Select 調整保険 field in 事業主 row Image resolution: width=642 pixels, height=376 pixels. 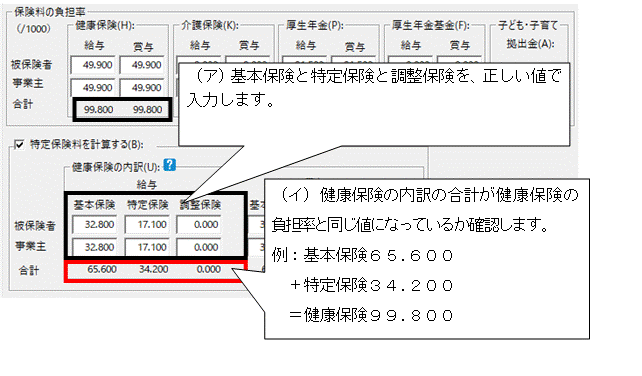(199, 247)
